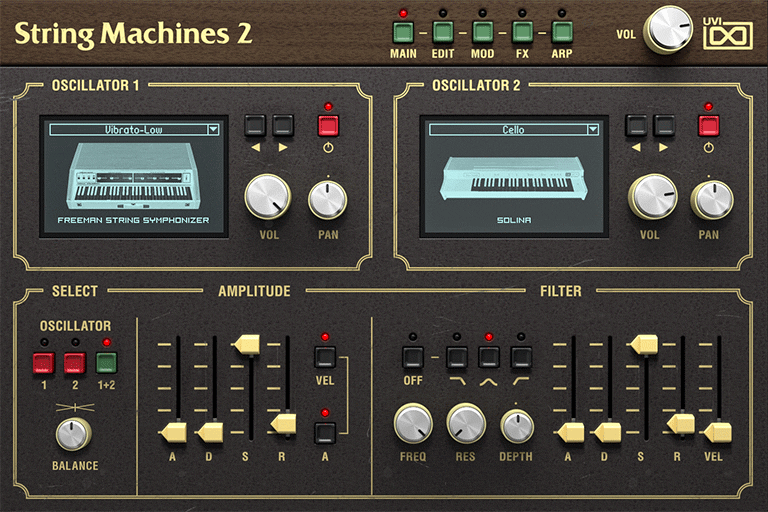Click the next preset arrow for Oscillator 2
The width and height of the screenshot is (768, 512).
coord(665,126)
